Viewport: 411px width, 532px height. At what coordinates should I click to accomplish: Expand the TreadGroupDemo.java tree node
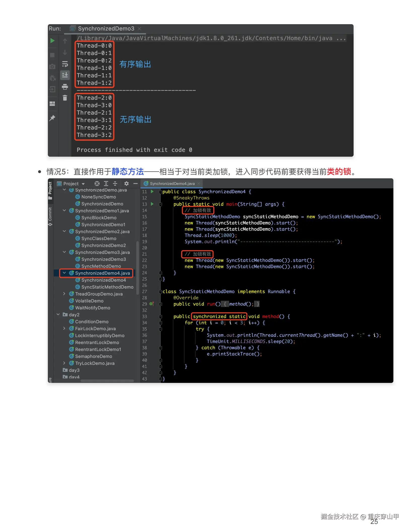click(64, 294)
